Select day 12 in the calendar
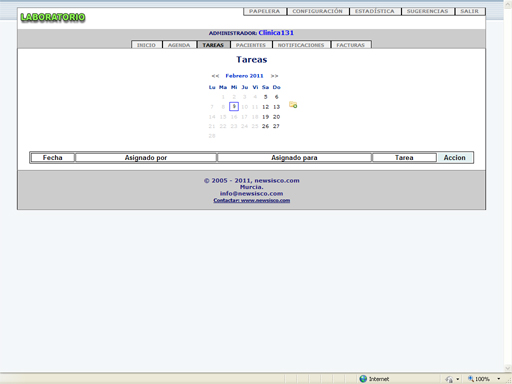Image resolution: width=512 pixels, height=384 pixels. tap(266, 107)
